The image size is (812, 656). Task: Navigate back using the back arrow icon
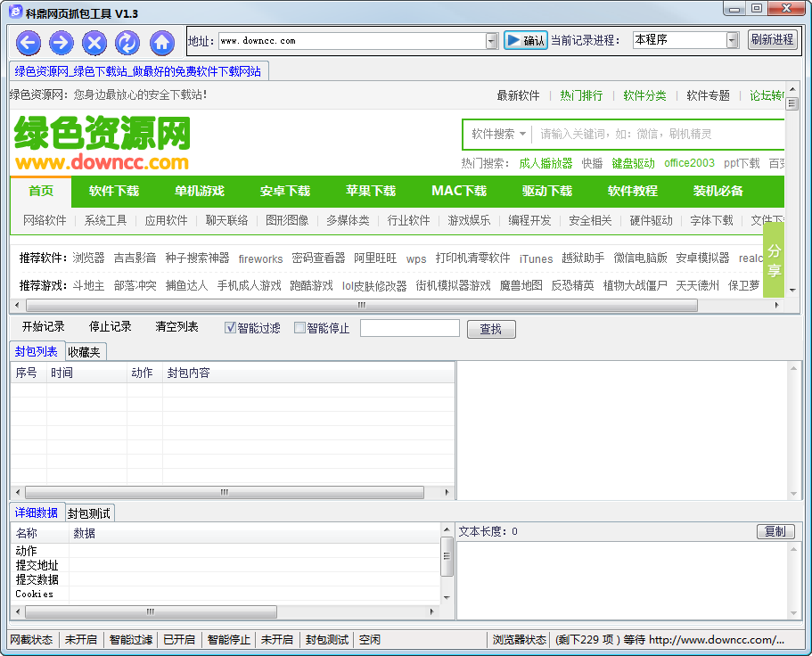click(x=29, y=43)
